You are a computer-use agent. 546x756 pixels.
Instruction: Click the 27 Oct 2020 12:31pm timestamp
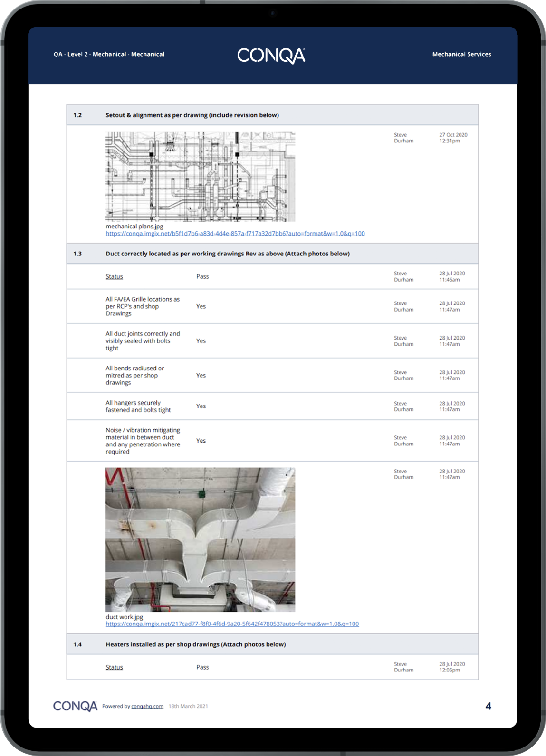tap(453, 138)
